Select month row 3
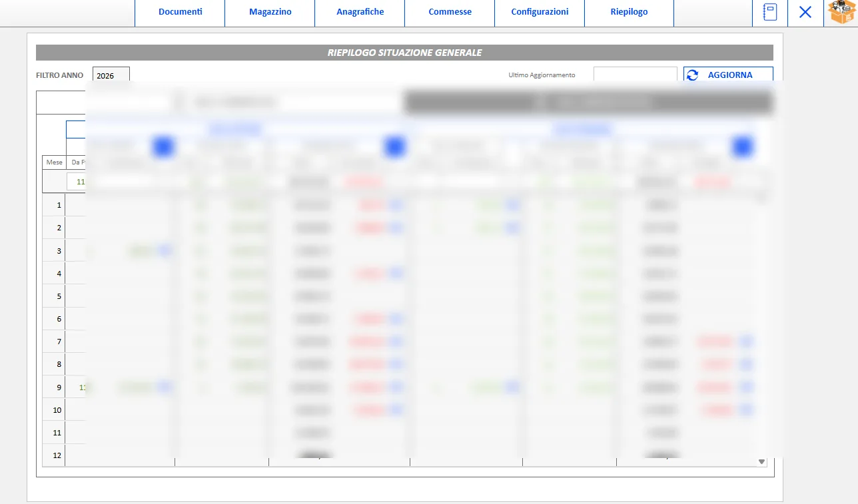Screen dimensions: 858x504 [54, 250]
